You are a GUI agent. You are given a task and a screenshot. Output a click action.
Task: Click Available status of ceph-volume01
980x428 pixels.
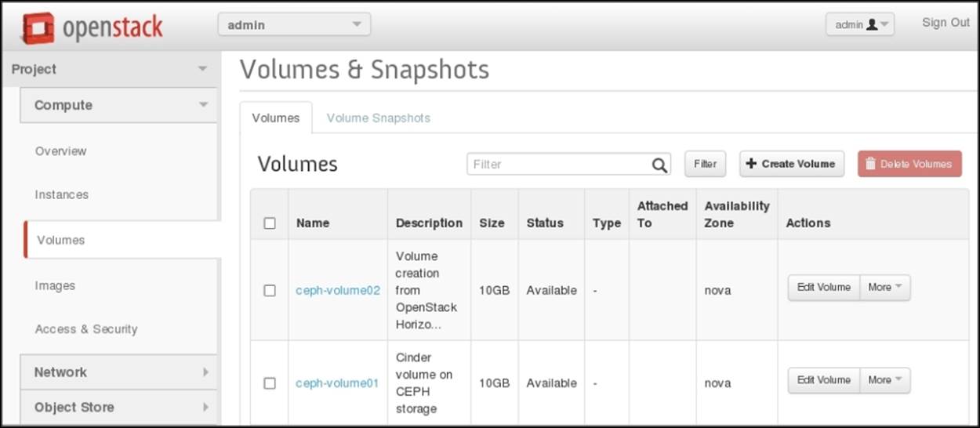coord(552,383)
